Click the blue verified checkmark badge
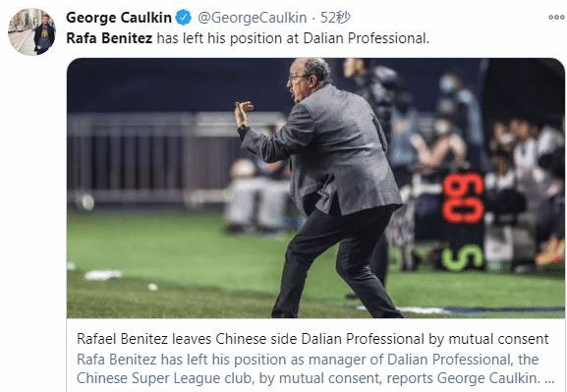 184,18
